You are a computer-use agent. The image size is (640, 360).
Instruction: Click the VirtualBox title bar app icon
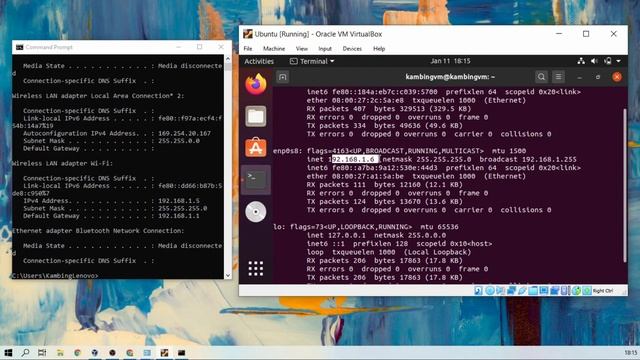pyautogui.click(x=247, y=34)
